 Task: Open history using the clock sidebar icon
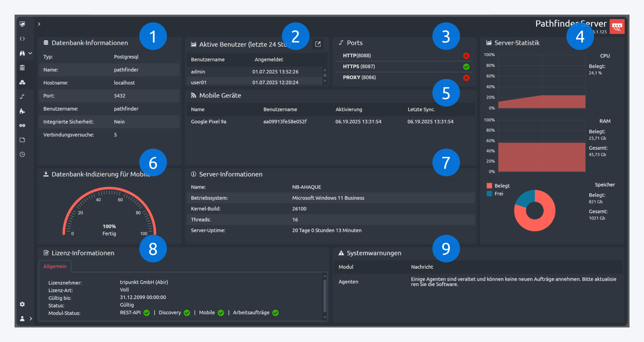click(22, 154)
